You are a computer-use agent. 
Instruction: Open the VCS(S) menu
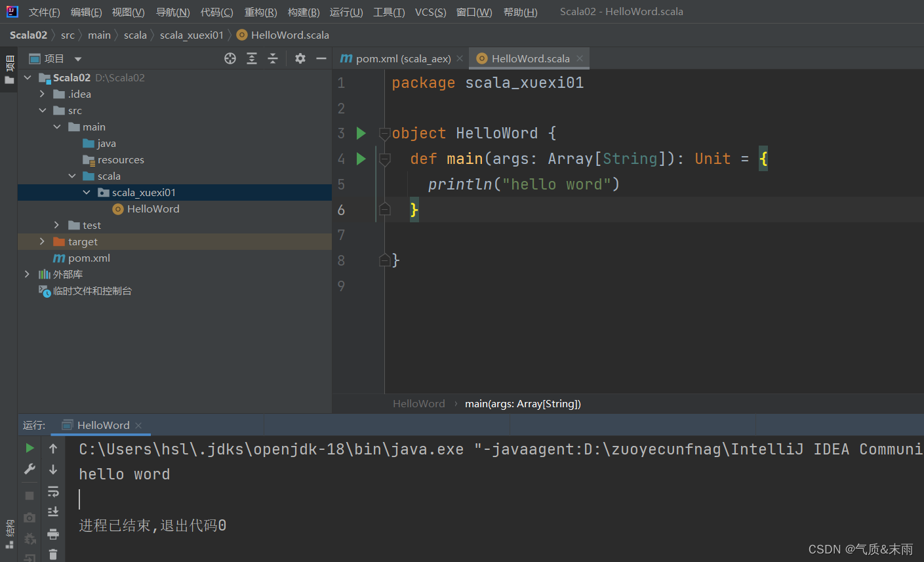point(431,12)
